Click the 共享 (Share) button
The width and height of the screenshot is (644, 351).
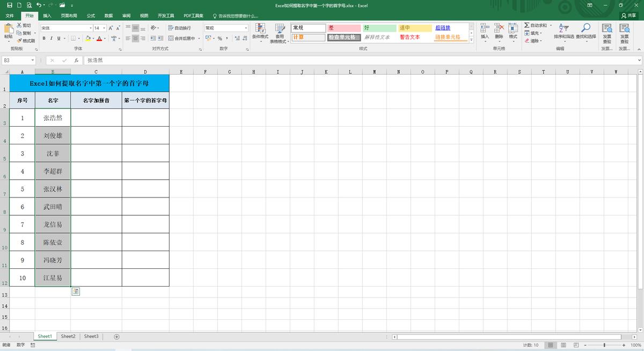(628, 16)
